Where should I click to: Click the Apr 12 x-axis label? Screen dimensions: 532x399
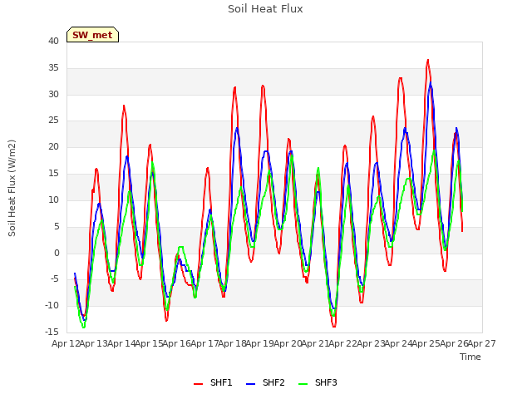coord(66,343)
